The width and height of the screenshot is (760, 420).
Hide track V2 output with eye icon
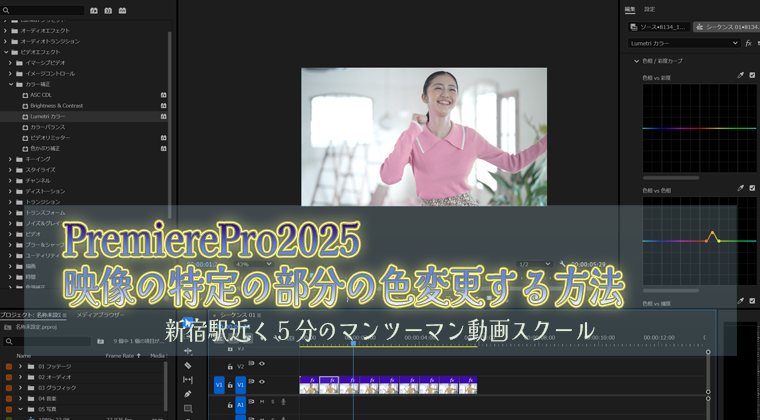(262, 363)
